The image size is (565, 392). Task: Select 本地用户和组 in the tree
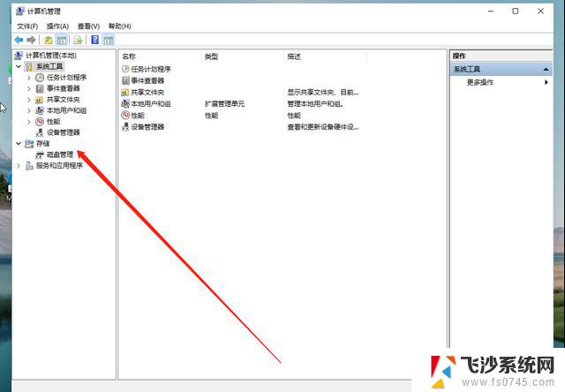point(67,110)
